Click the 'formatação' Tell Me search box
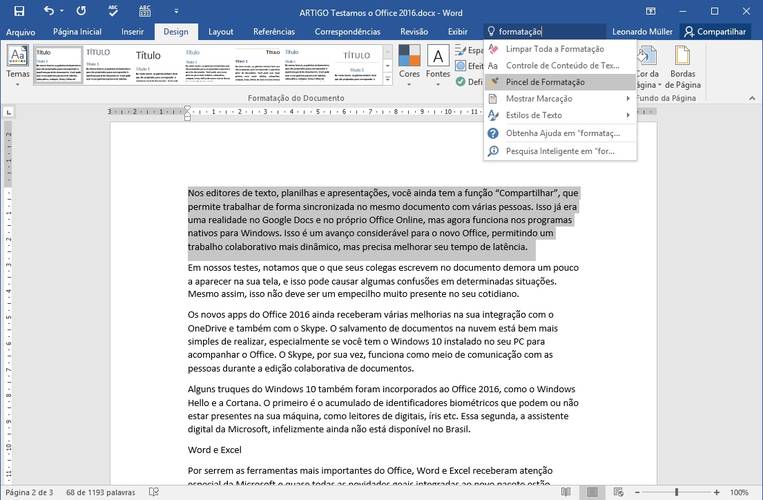 [x=545, y=32]
